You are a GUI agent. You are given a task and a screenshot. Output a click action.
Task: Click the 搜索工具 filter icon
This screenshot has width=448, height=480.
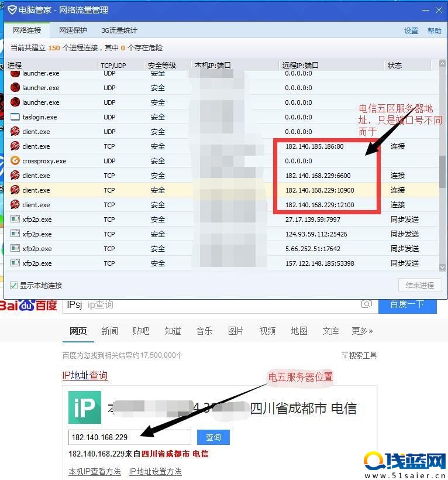click(x=344, y=355)
